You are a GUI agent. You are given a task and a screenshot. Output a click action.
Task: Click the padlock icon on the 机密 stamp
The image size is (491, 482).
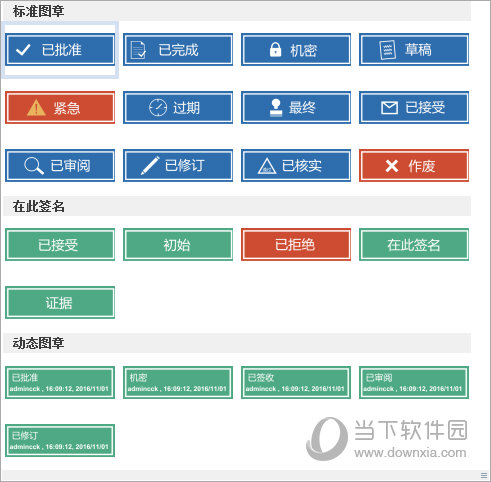point(275,49)
